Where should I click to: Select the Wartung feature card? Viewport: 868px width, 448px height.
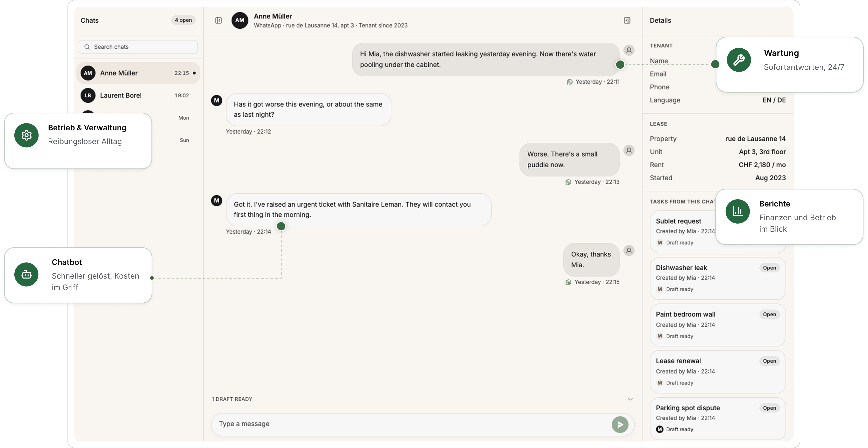pyautogui.click(x=789, y=65)
